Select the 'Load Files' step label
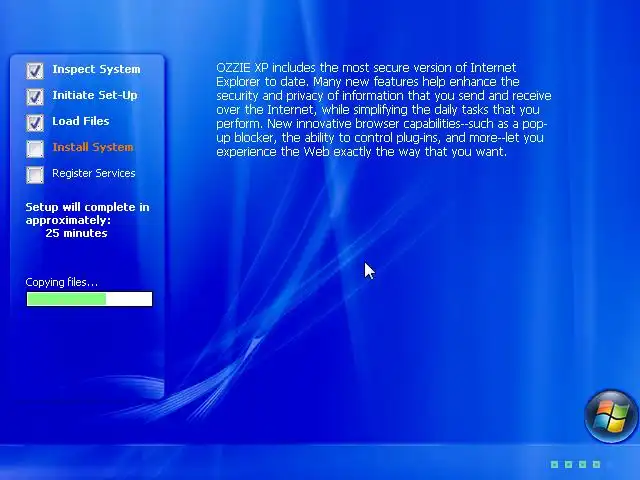The image size is (640, 480). click(81, 121)
